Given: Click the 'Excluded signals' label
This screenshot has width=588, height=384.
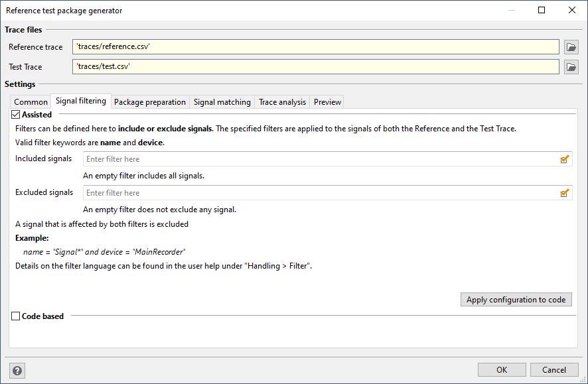Looking at the screenshot, I should pyautogui.click(x=44, y=192).
